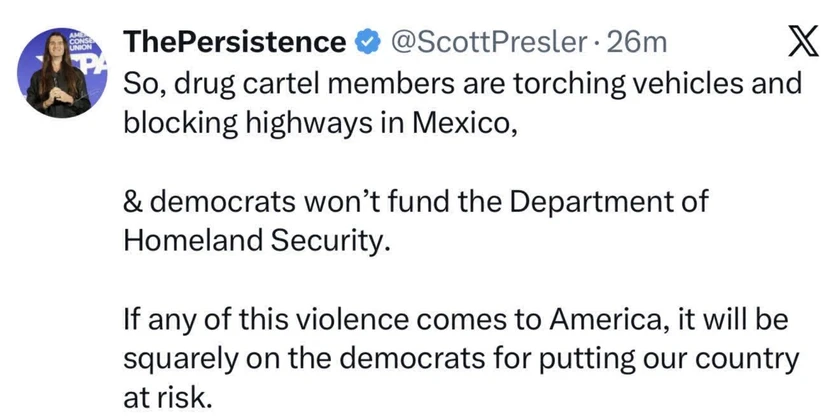Screen dimensions: 840x418
Task: Click the blue verified checkmark badge
Action: pos(367,42)
